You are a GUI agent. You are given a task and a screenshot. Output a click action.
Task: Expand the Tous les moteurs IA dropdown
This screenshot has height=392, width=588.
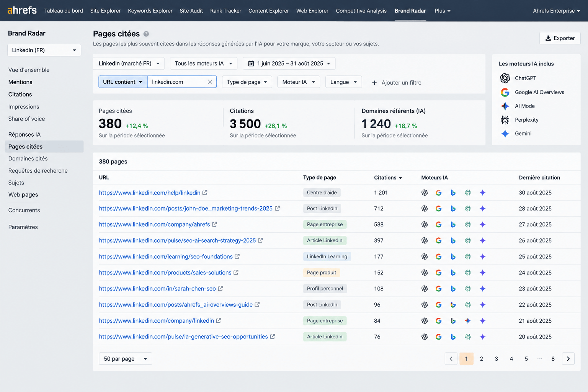204,64
